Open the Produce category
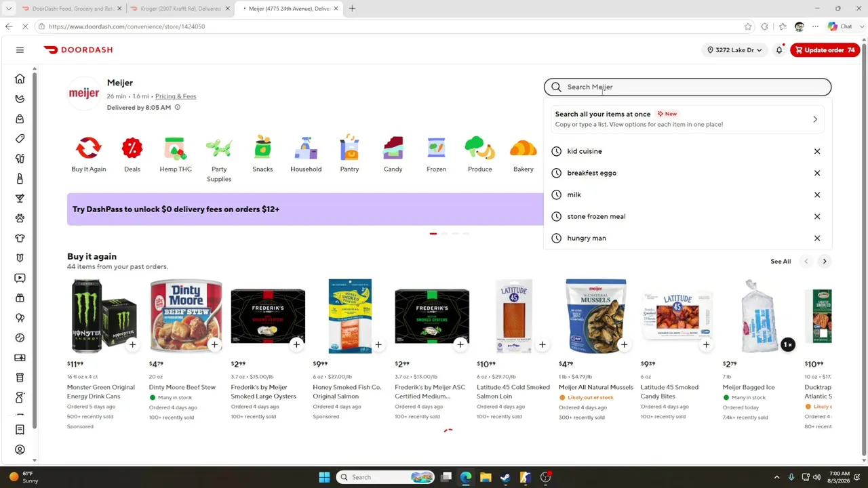Screen dimensions: 868x488 (479, 155)
